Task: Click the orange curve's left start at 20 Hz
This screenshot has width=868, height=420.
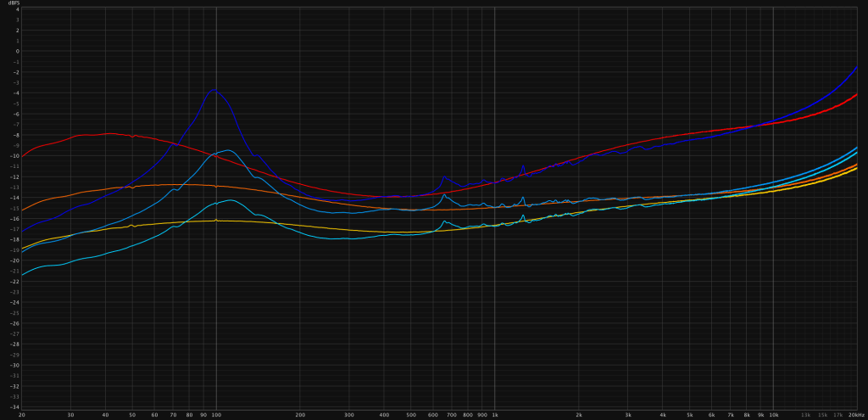Action: [x=22, y=210]
